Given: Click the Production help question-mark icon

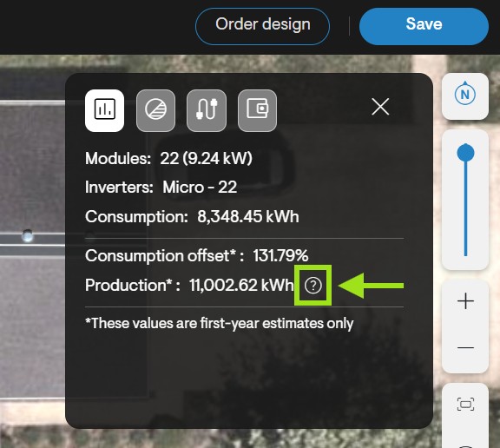Looking at the screenshot, I should click(x=313, y=285).
